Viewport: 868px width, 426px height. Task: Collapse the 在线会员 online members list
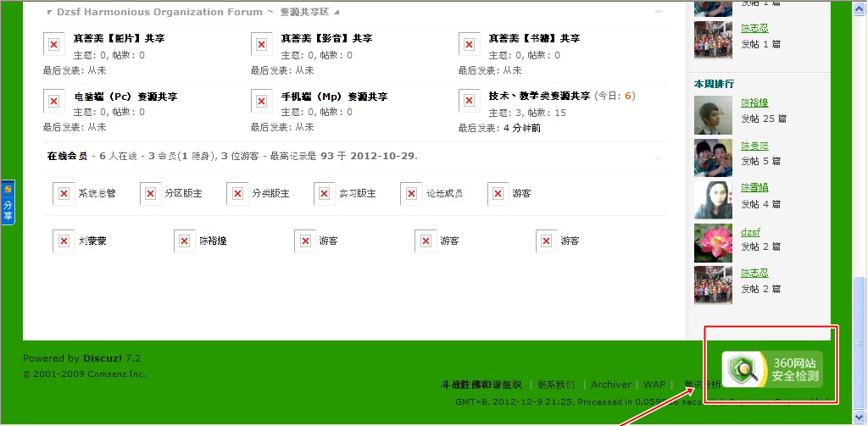659,157
